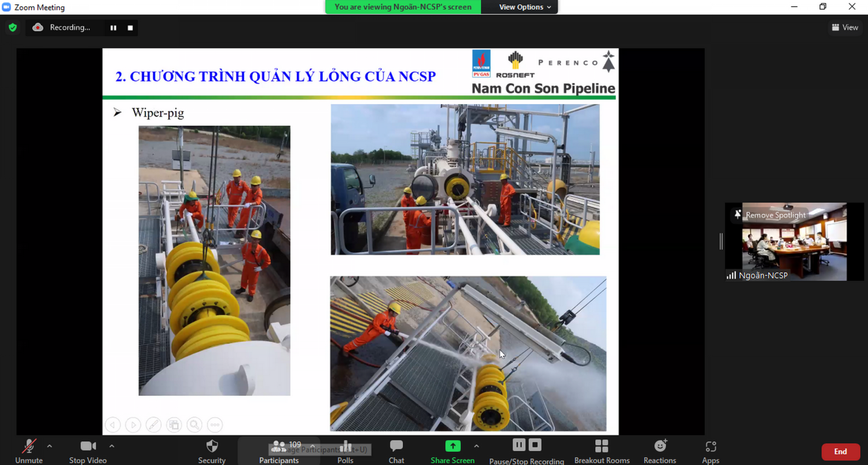Open the Security shield menu
The image size is (868, 465).
click(212, 451)
